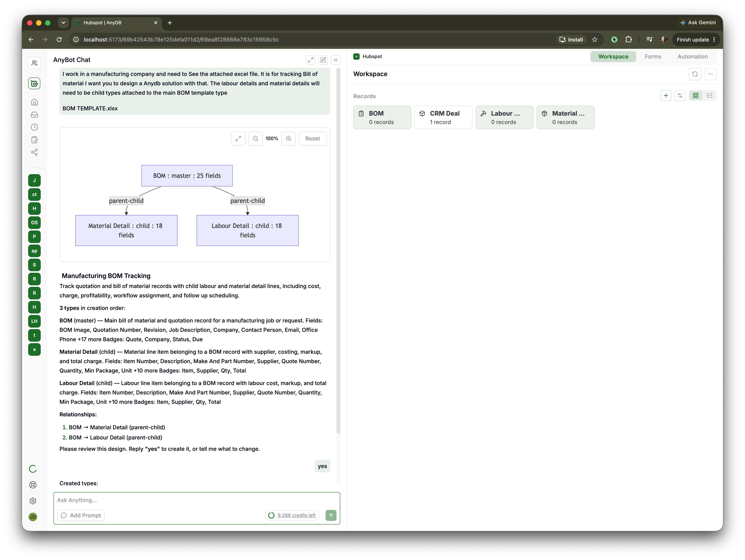
Task: Reset the diagram zoom
Action: point(313,139)
